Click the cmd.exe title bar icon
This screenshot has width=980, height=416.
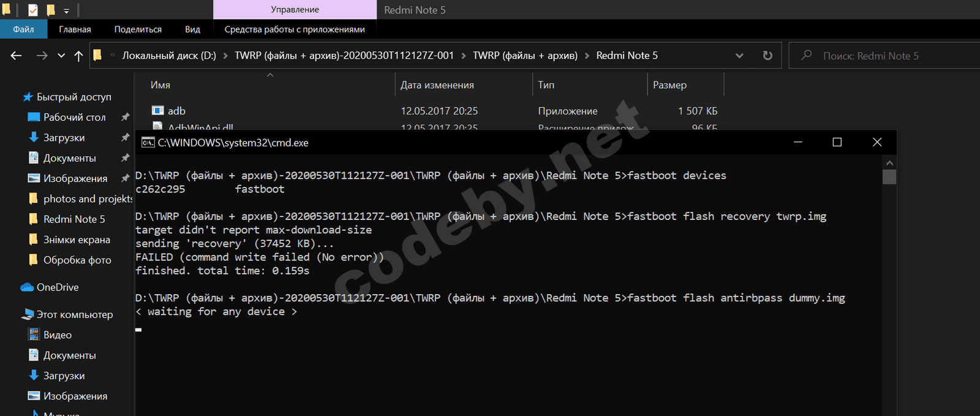(148, 143)
